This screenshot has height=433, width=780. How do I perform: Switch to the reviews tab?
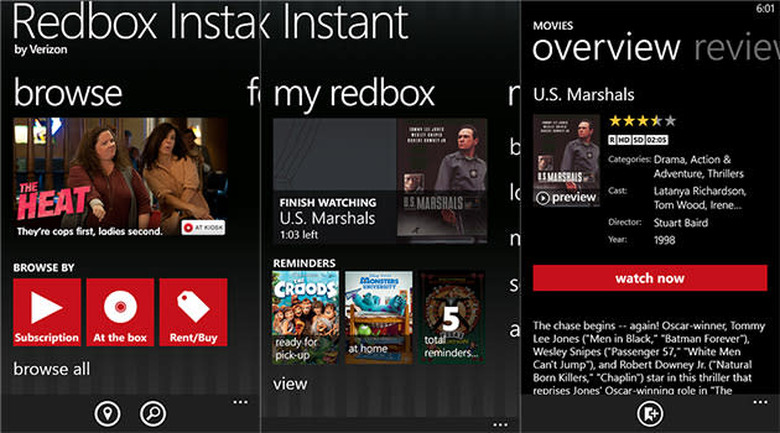pos(735,47)
